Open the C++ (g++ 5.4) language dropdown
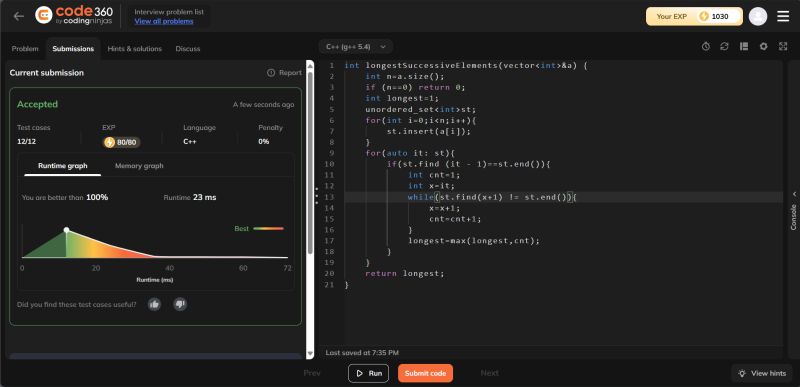Image resolution: width=800 pixels, height=387 pixels. 356,47
